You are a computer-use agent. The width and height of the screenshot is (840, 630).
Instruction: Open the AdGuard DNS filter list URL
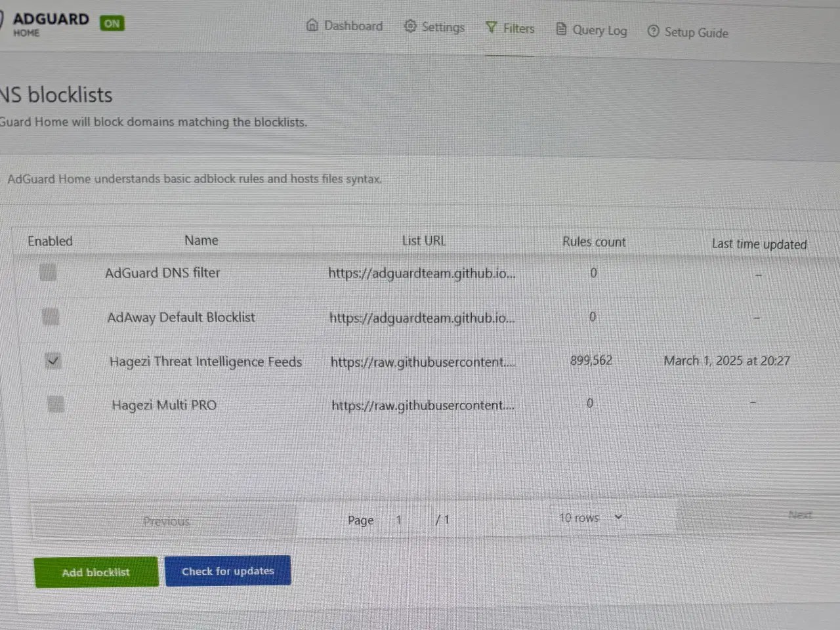pos(422,273)
